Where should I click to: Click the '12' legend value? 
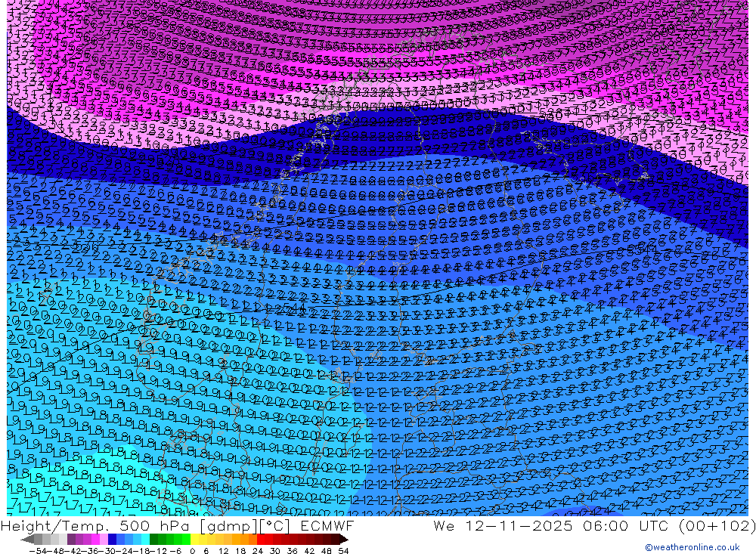223,551
